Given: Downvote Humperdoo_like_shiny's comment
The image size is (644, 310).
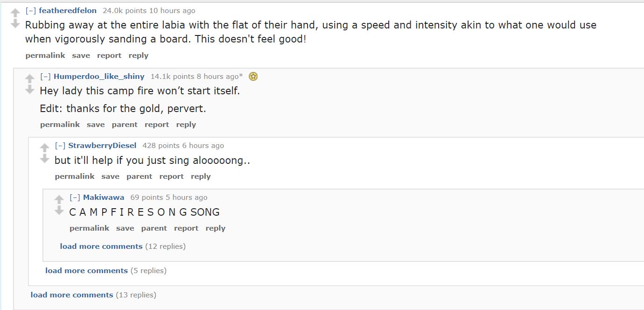Looking at the screenshot, I should click(x=30, y=89).
